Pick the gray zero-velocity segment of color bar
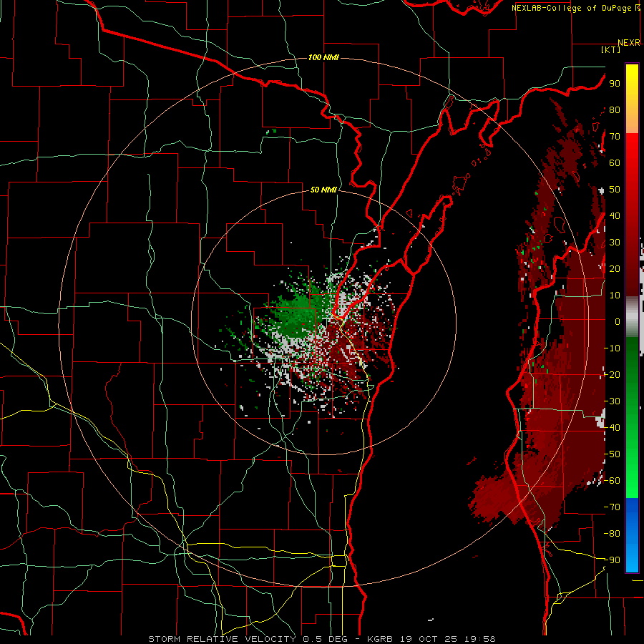The width and height of the screenshot is (644, 644). [632, 316]
